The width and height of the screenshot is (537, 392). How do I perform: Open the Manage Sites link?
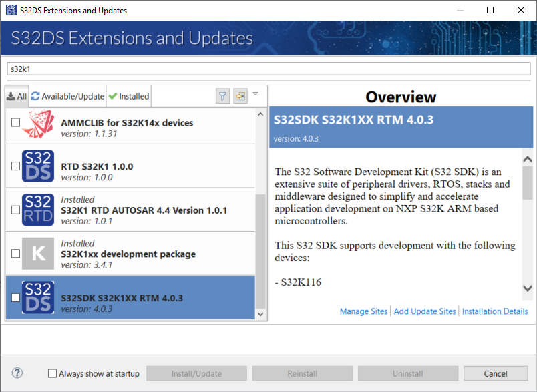click(363, 311)
